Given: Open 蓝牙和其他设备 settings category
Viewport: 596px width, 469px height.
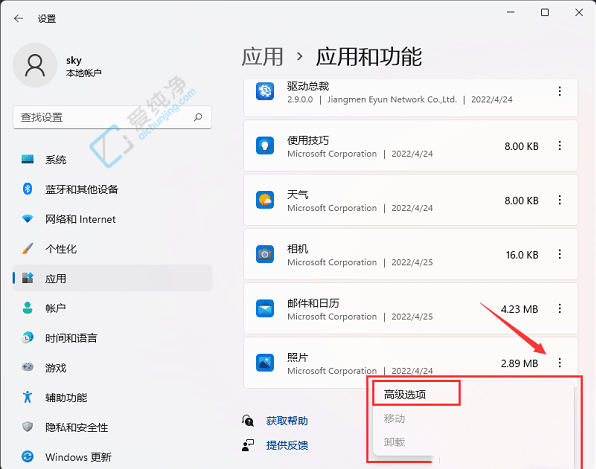Looking at the screenshot, I should point(112,189).
